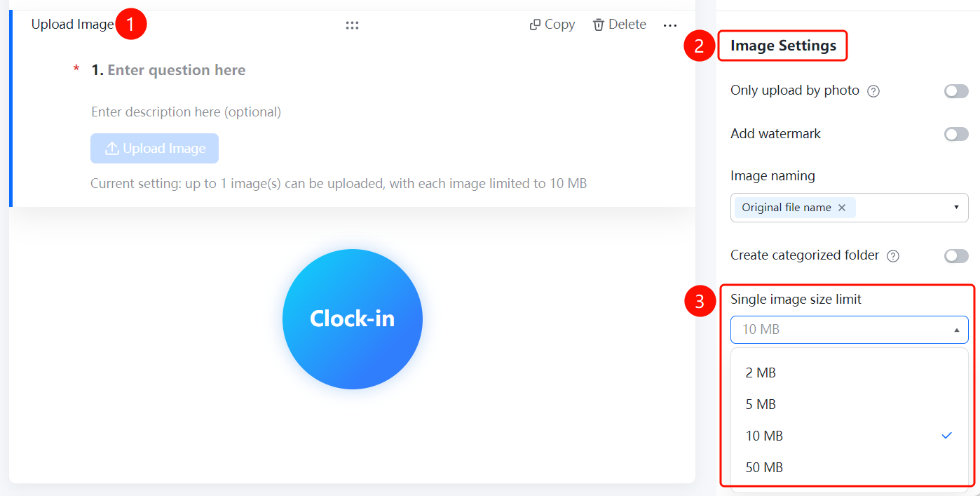Open the three-dot more options menu

670,25
